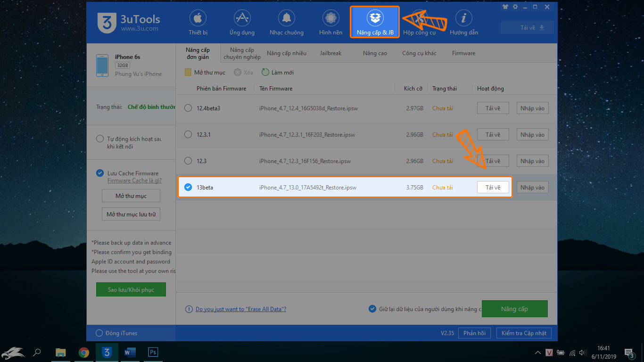Image resolution: width=644 pixels, height=362 pixels.
Task: Open the Tải về downloads manager top right
Action: [x=527, y=27]
